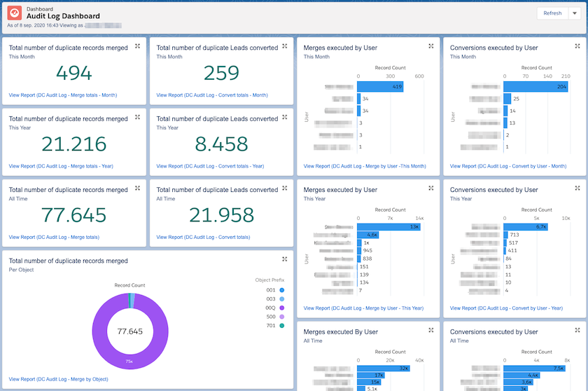Screen dimensions: 588x391
Task: Expand Conversions executed By User All Time chart
Action: click(x=577, y=330)
